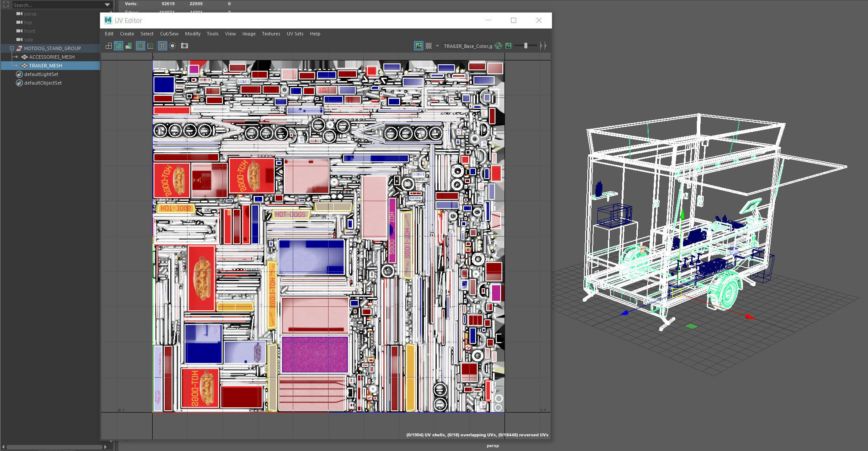868x451 pixels.
Task: Open the Modify menu in UV Editor
Action: (x=193, y=34)
